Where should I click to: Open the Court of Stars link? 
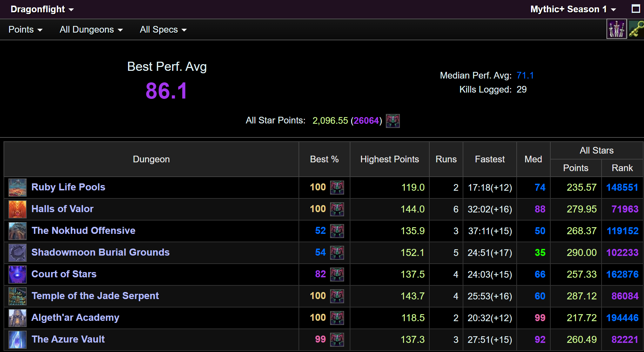point(64,274)
